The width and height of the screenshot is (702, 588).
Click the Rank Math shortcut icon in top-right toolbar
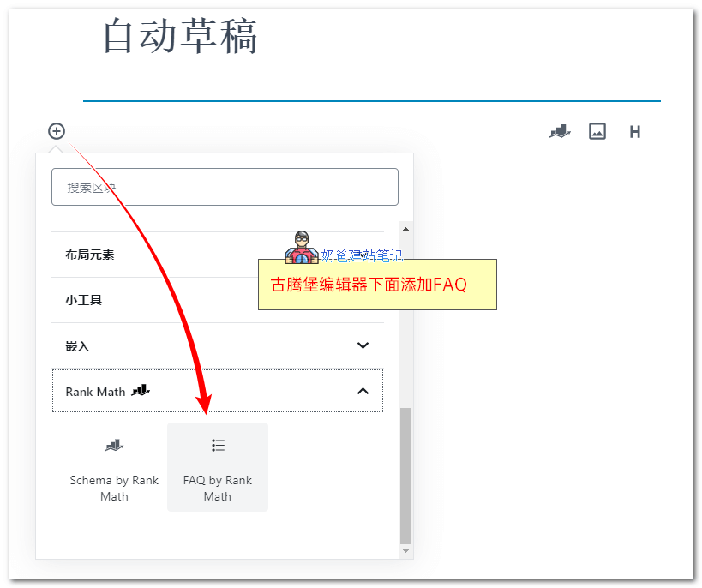(559, 131)
